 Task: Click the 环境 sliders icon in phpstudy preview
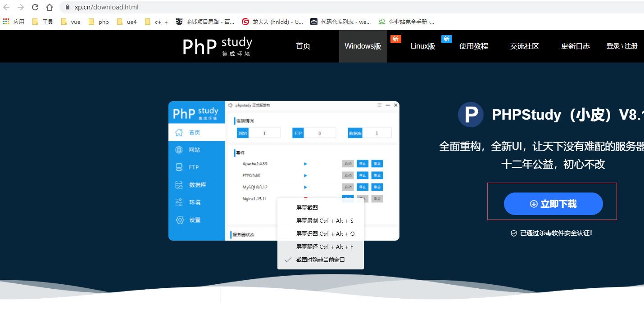pyautogui.click(x=179, y=202)
